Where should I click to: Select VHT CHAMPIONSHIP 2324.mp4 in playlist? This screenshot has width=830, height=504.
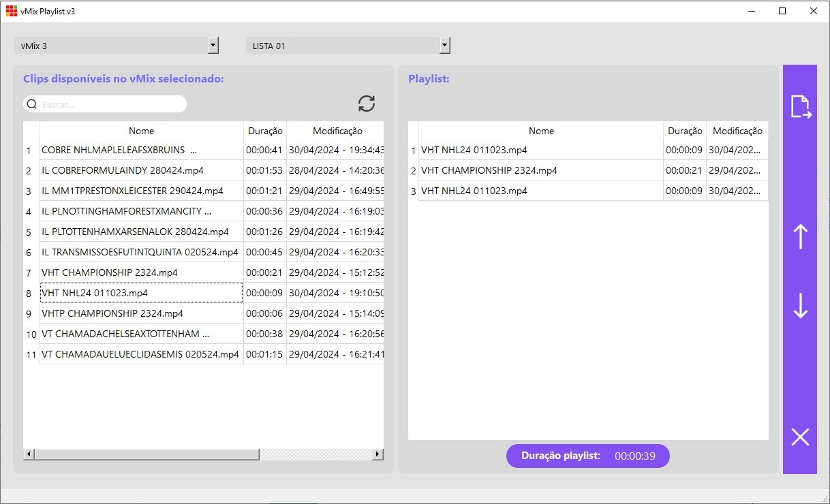coord(489,170)
